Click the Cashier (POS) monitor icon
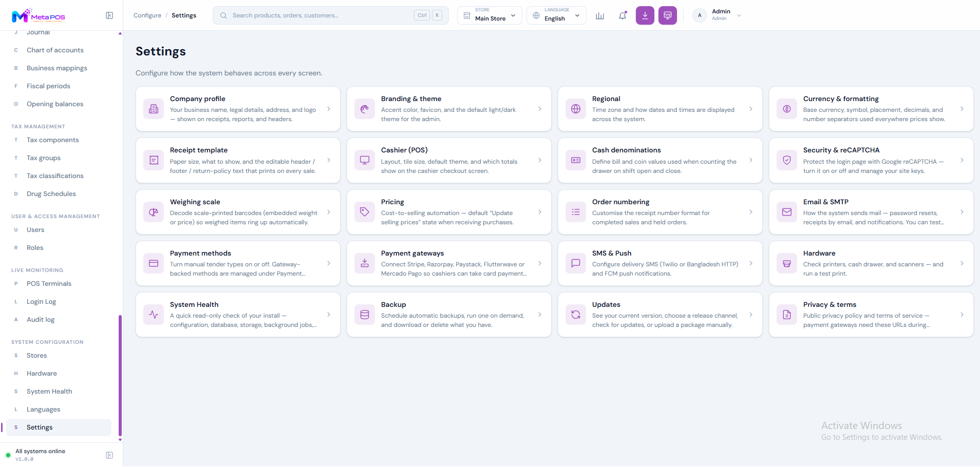The image size is (980, 467). tap(365, 160)
